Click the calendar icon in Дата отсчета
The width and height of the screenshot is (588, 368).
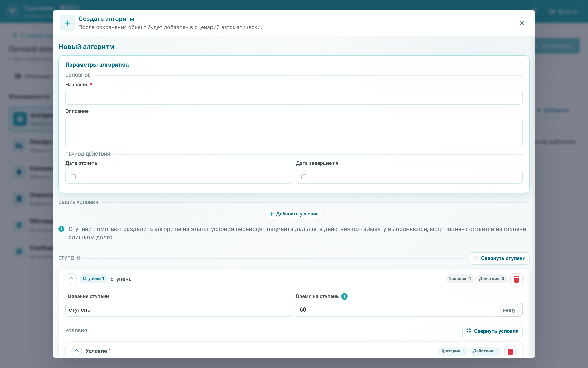coord(73,177)
